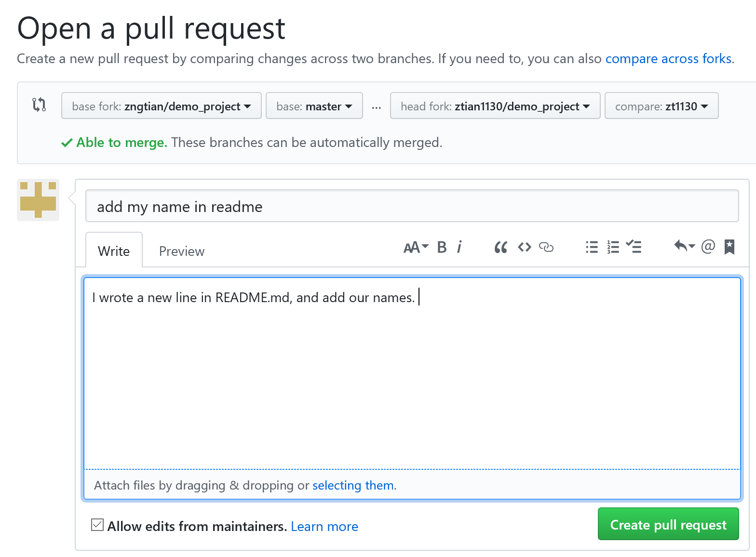Click the user avatar image
This screenshot has height=557, width=756.
point(38,200)
